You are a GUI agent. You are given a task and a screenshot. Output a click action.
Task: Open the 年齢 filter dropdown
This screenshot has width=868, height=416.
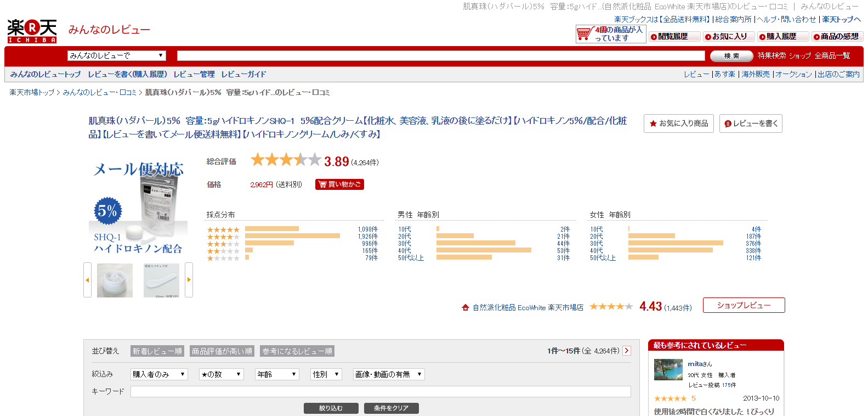[x=277, y=374]
